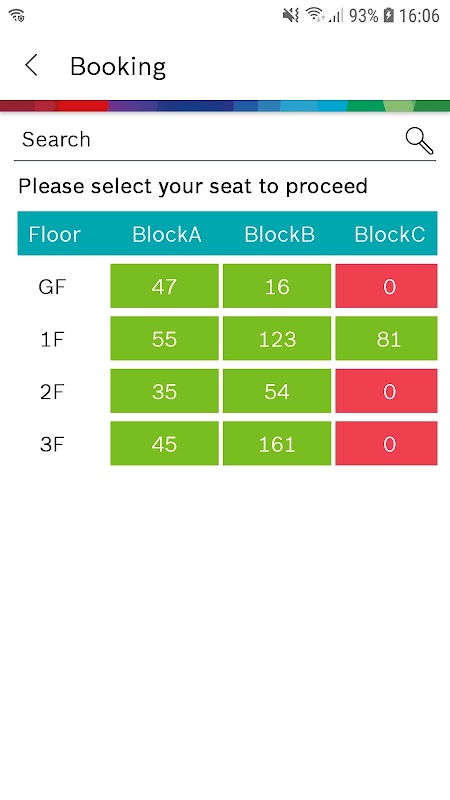Select GF BlockB with 16 seats
Image resolution: width=450 pixels, height=800 pixels.
(x=277, y=286)
